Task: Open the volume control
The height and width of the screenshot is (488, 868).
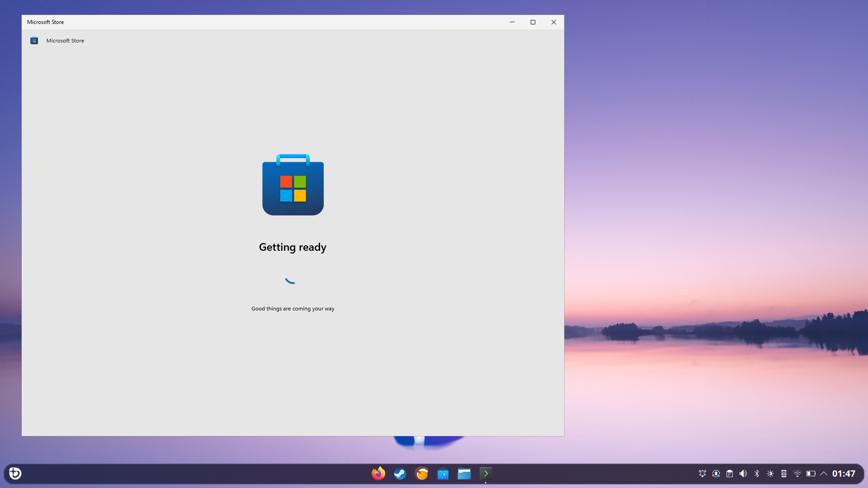Action: coord(743,474)
